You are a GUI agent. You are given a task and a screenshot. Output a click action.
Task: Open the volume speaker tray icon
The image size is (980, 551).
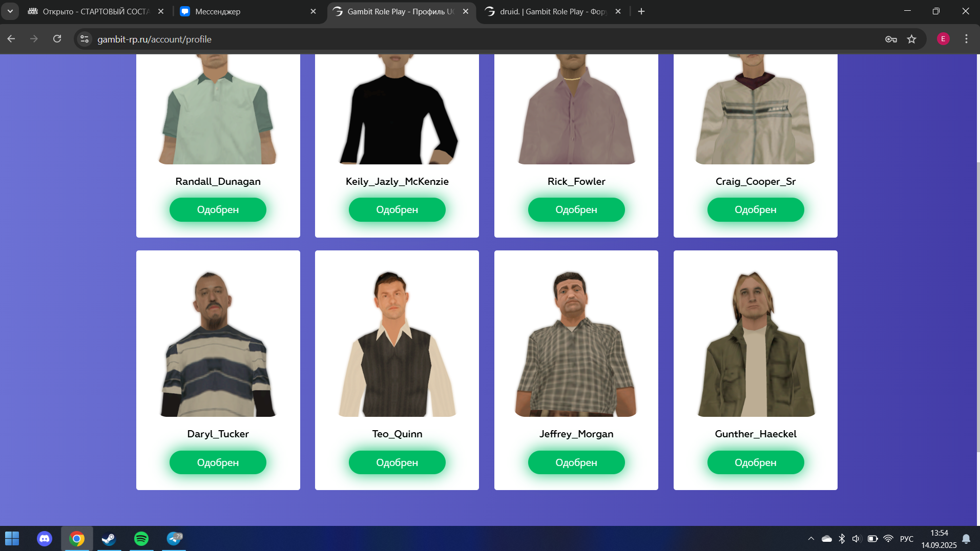click(x=857, y=539)
